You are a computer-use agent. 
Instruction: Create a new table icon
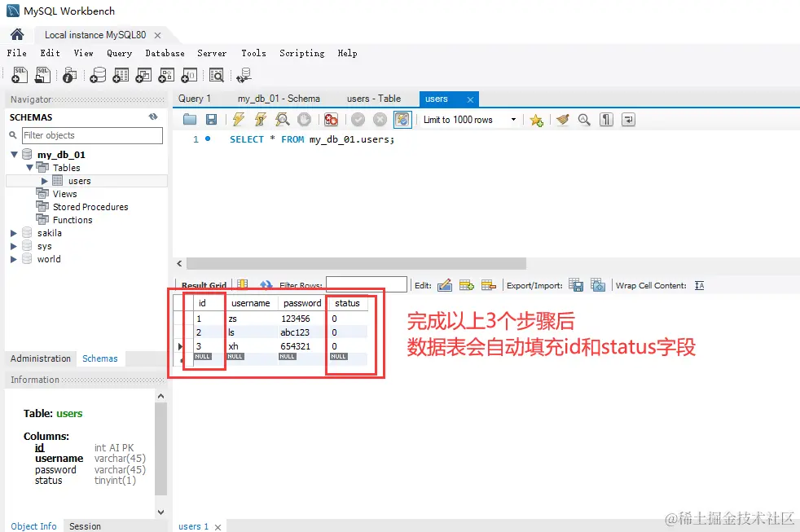tap(121, 76)
